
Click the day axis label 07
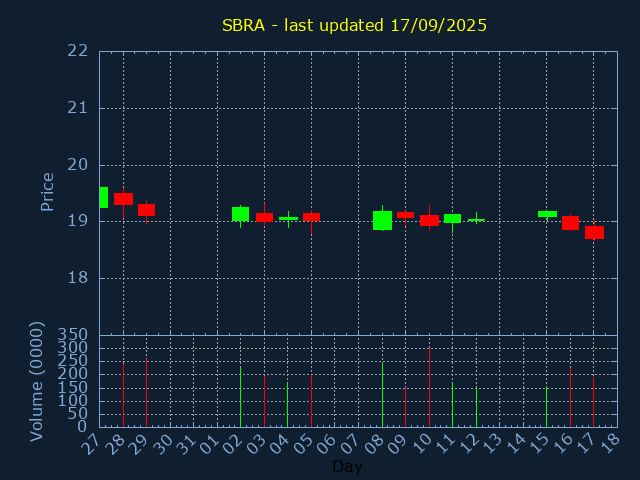(349, 444)
